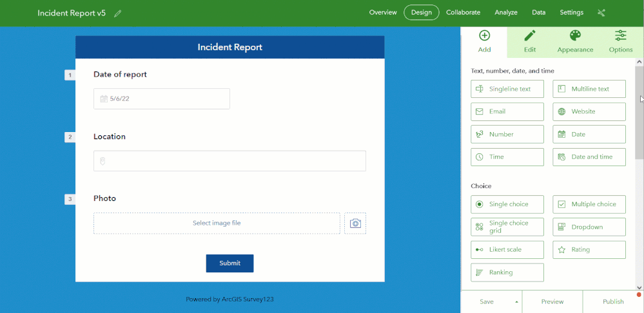Image resolution: width=644 pixels, height=313 pixels.
Task: Add a Likert scale question
Action: pos(507,249)
